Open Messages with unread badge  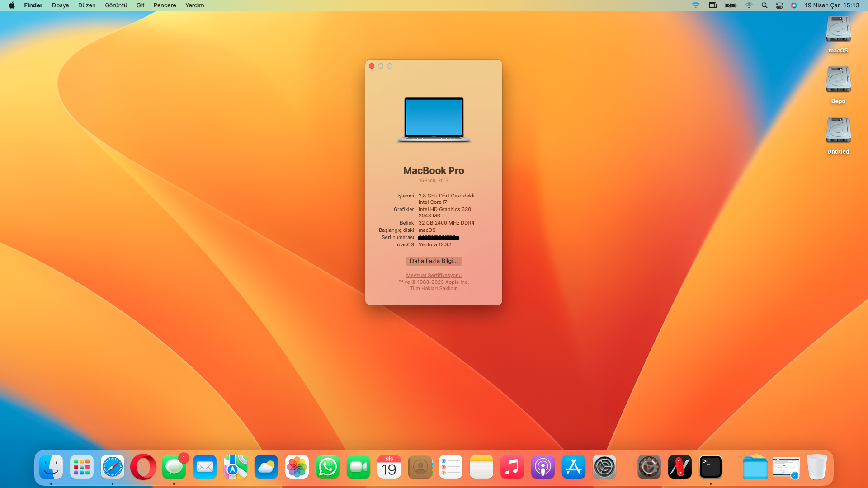174,467
